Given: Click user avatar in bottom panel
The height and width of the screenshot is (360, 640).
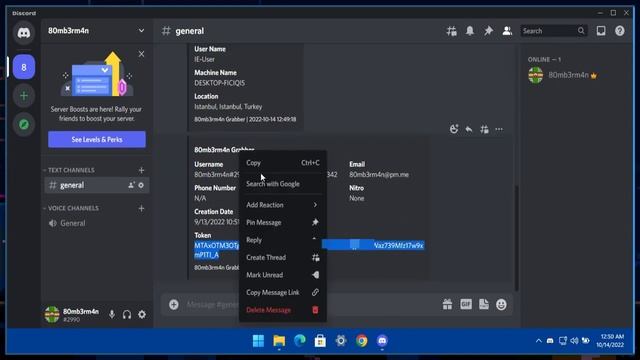Looking at the screenshot, I should click(x=52, y=315).
